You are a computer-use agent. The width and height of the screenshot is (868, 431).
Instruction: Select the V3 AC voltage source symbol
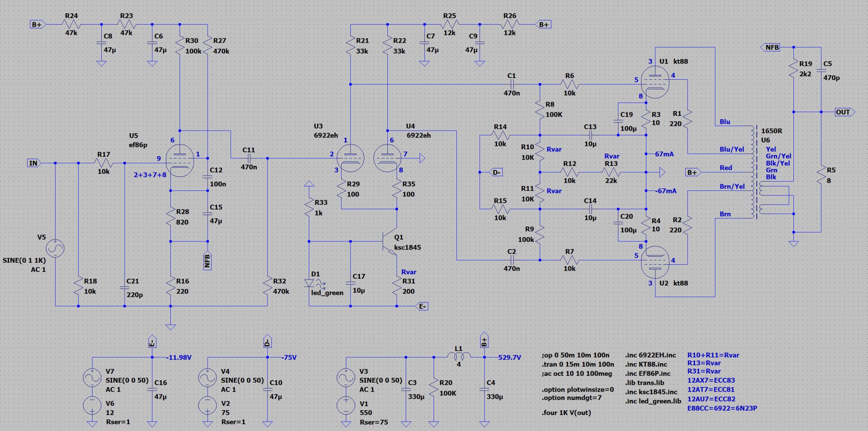pos(346,378)
